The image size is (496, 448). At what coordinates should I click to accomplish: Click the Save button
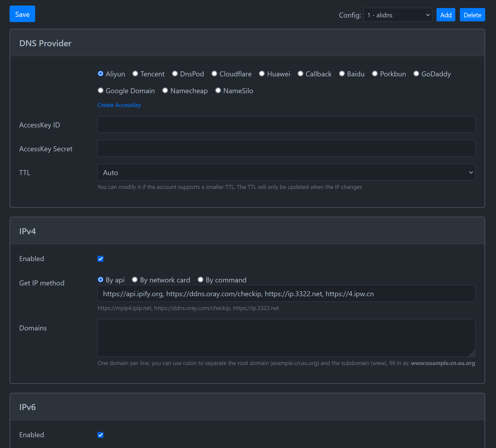tap(22, 14)
